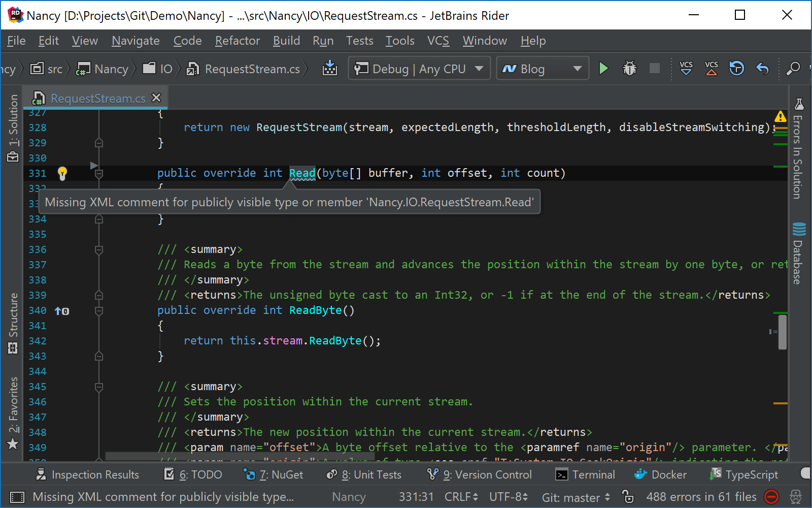Click the tool window quick access icon in the status bar

point(17,497)
